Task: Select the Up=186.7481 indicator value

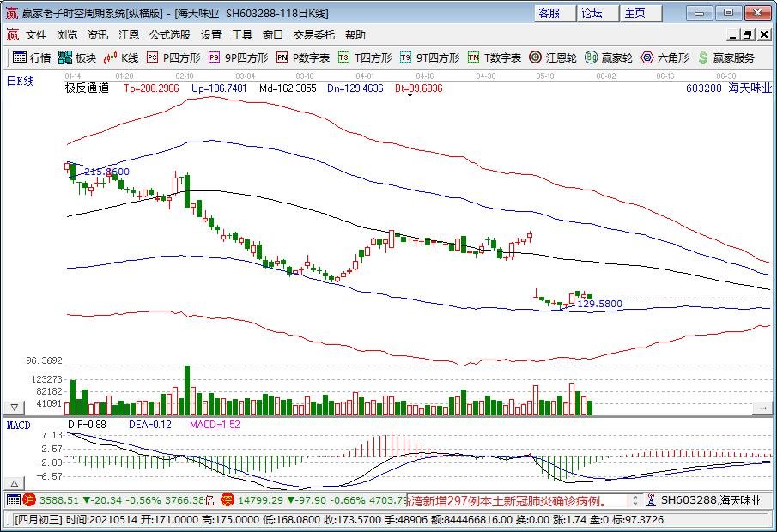Action: click(x=219, y=88)
